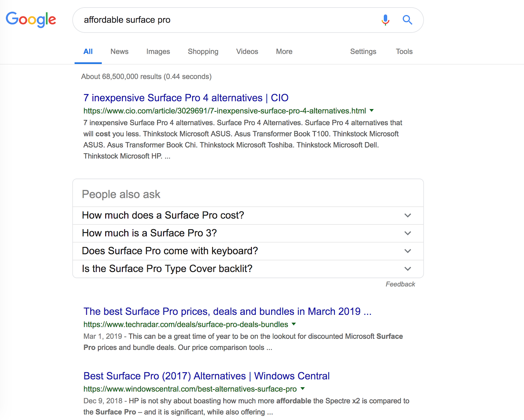524x420 pixels.
Task: Click the 'Dec 9, 2018' snippet date
Action: click(x=103, y=401)
